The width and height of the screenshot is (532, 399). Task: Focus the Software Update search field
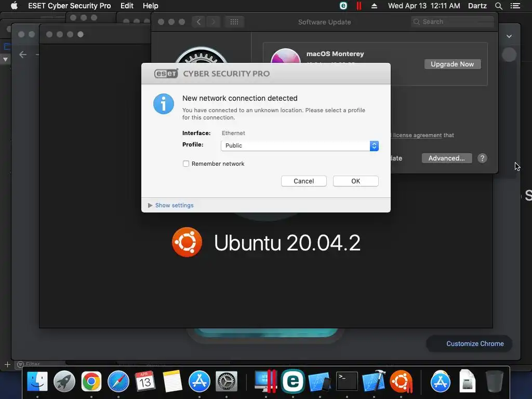453,22
